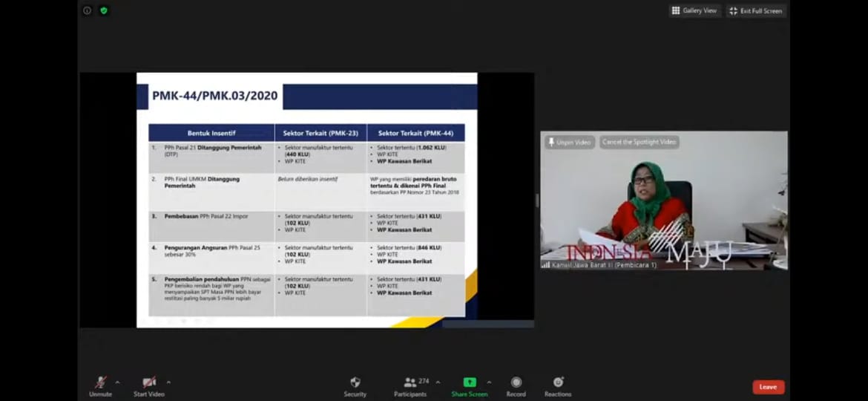Click the divider handle between slide and video

[x=537, y=200]
